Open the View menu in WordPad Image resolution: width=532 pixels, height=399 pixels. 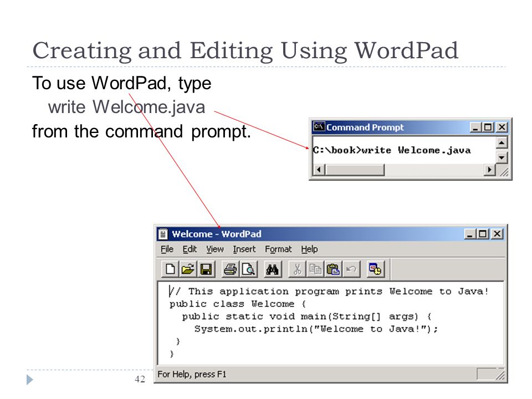215,249
